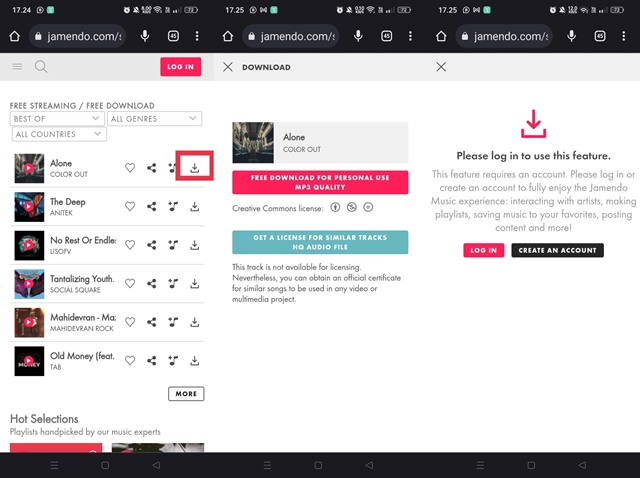Download the Old Money track
The width and height of the screenshot is (640, 478).
[195, 360]
